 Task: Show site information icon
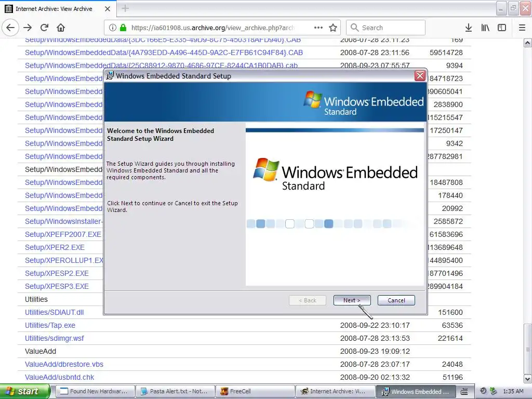click(x=113, y=28)
